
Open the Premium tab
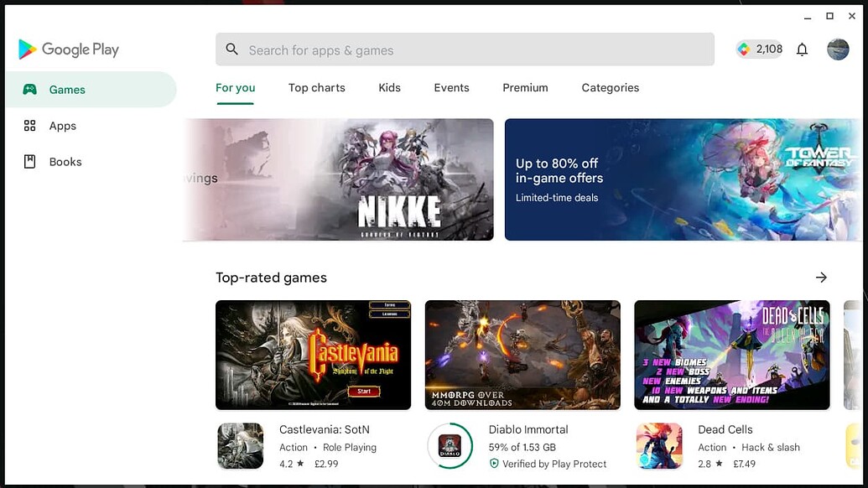coord(525,88)
